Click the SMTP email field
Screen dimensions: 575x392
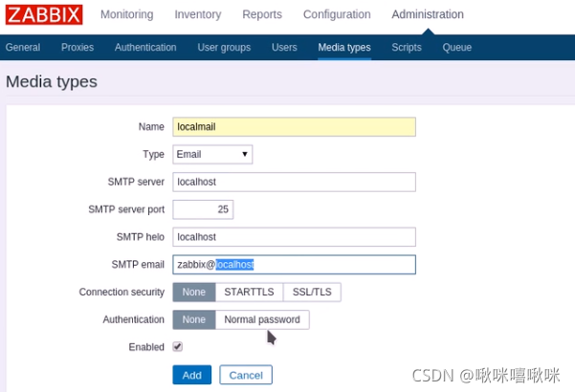pyautogui.click(x=294, y=265)
